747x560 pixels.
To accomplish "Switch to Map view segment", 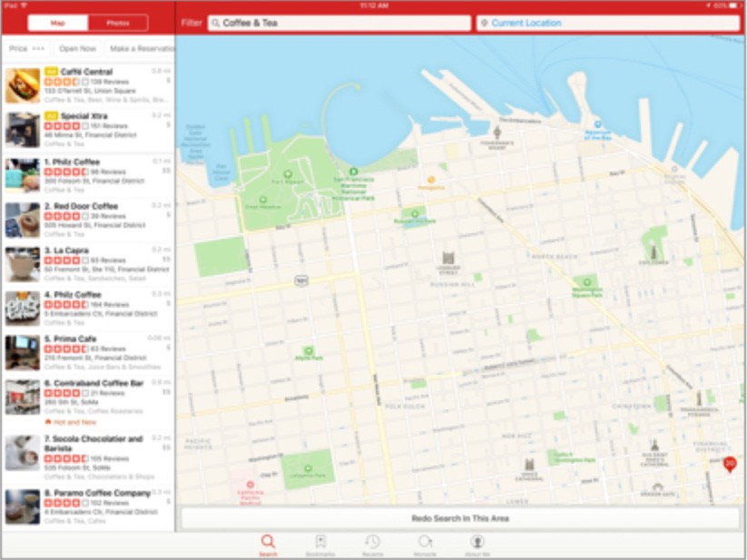I will coord(58,23).
